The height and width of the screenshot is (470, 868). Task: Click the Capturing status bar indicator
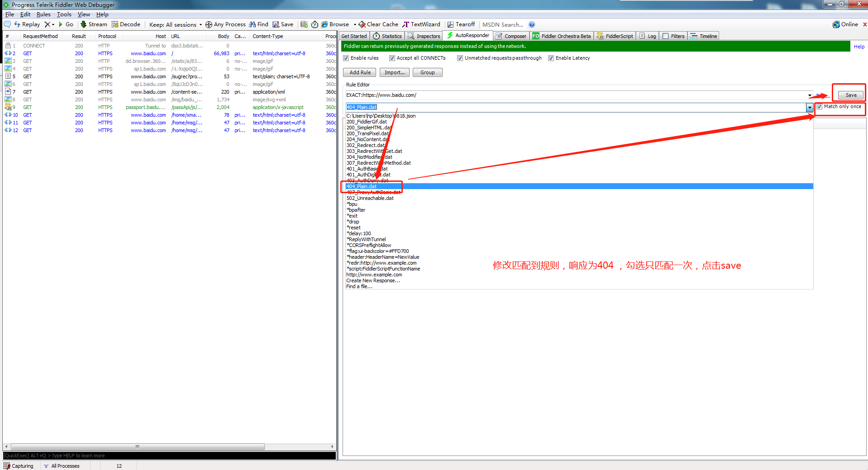coord(19,466)
